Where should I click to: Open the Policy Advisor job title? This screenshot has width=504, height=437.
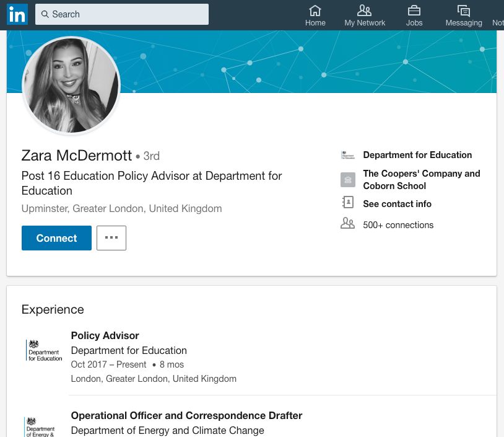(x=105, y=335)
